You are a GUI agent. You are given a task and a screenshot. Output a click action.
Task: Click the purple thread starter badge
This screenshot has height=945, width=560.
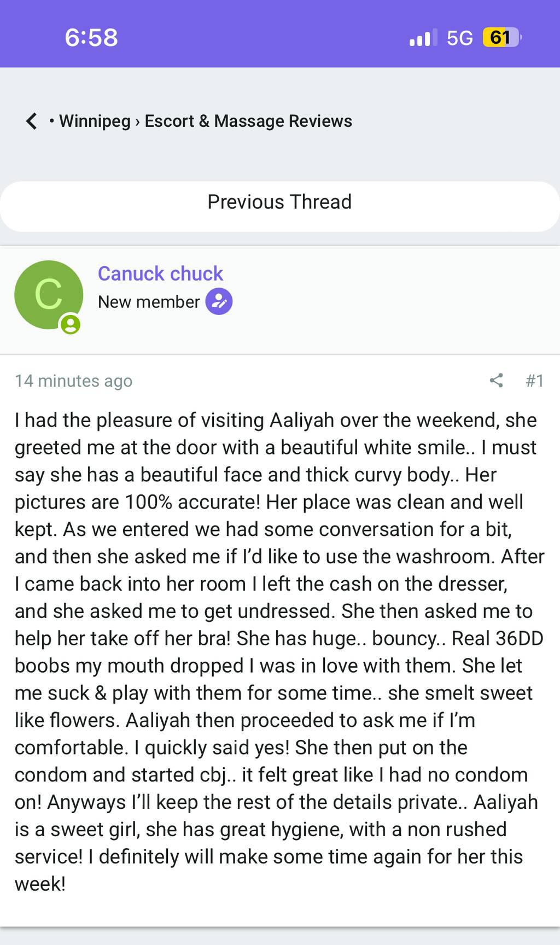pos(219,302)
